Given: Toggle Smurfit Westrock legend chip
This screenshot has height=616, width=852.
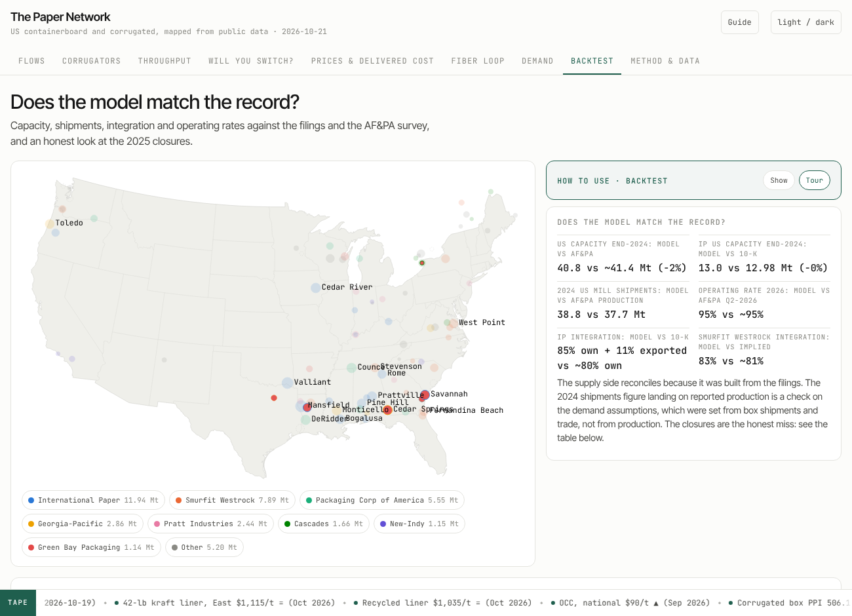Looking at the screenshot, I should (x=233, y=500).
